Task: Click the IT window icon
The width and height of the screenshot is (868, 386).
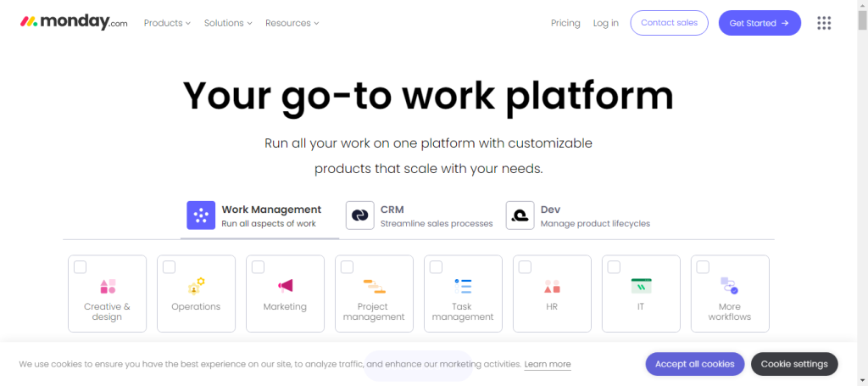Action: [x=641, y=286]
